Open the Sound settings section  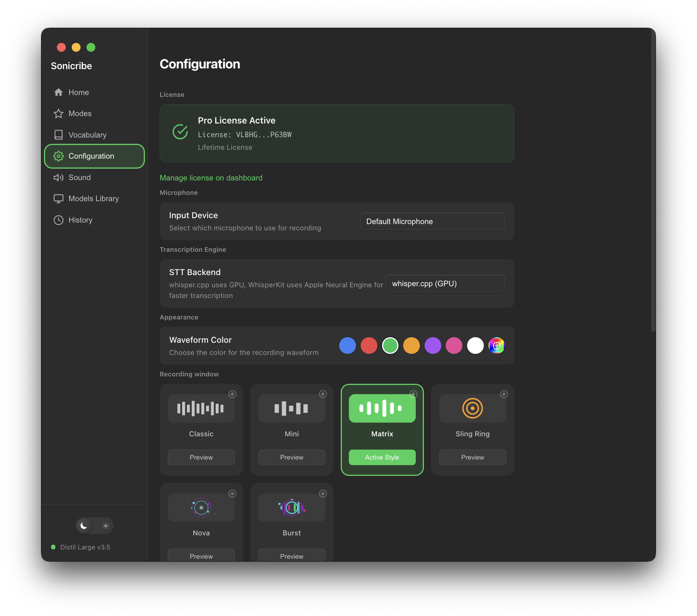click(x=94, y=177)
